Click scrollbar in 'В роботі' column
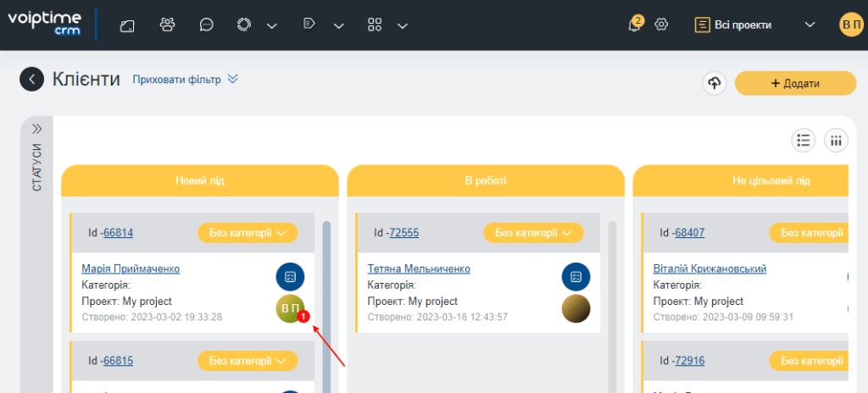The width and height of the screenshot is (868, 393). click(612, 307)
